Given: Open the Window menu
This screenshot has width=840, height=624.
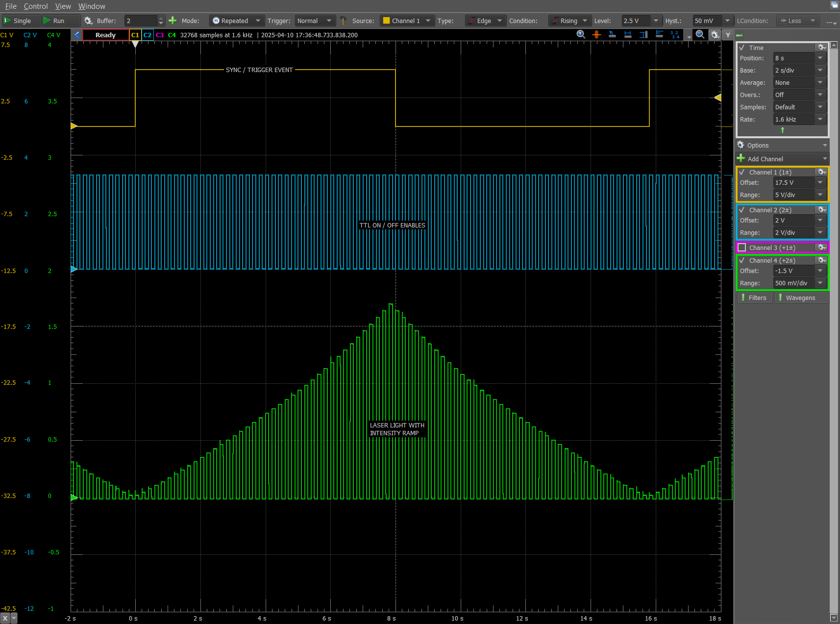Looking at the screenshot, I should (x=92, y=6).
